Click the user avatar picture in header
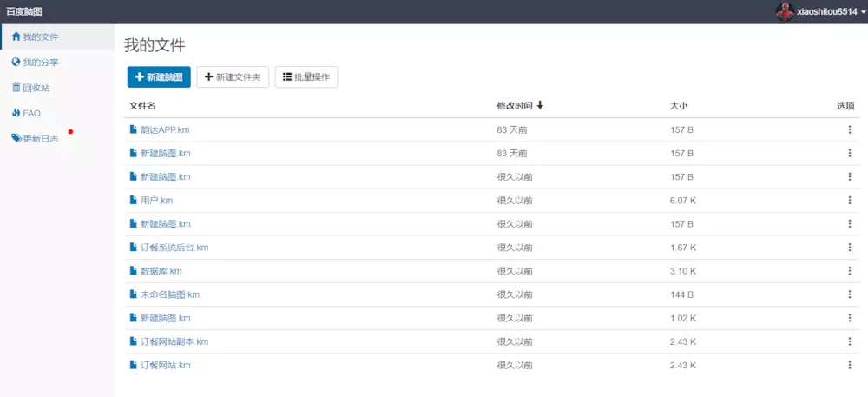The width and height of the screenshot is (868, 397). (785, 11)
